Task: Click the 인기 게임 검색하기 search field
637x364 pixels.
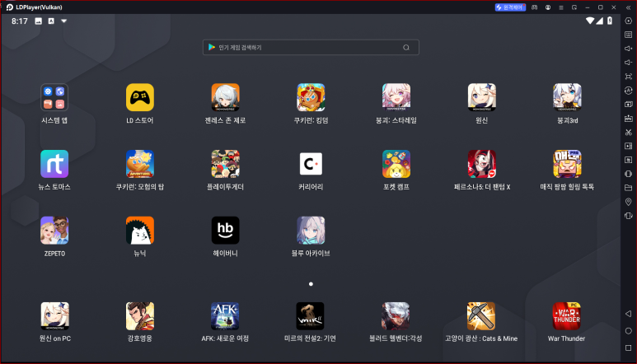Action: pos(311,48)
